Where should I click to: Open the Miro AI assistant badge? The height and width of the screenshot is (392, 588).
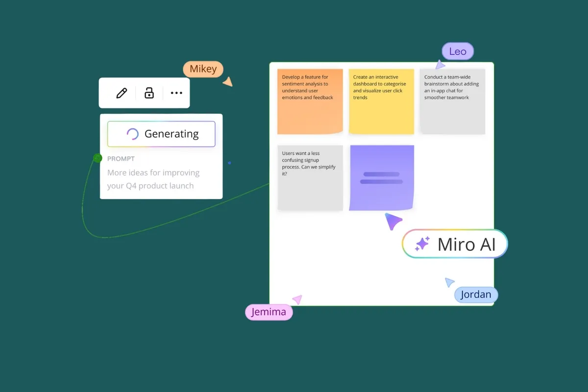pos(454,244)
